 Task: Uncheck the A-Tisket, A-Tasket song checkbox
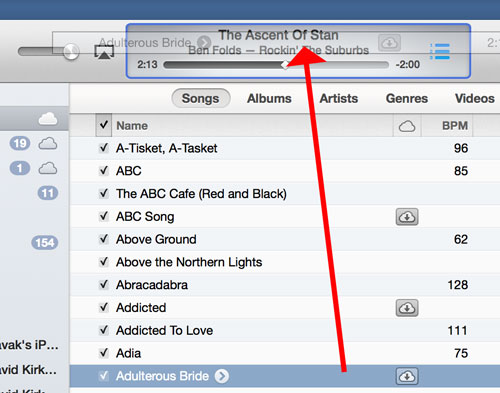tap(104, 148)
